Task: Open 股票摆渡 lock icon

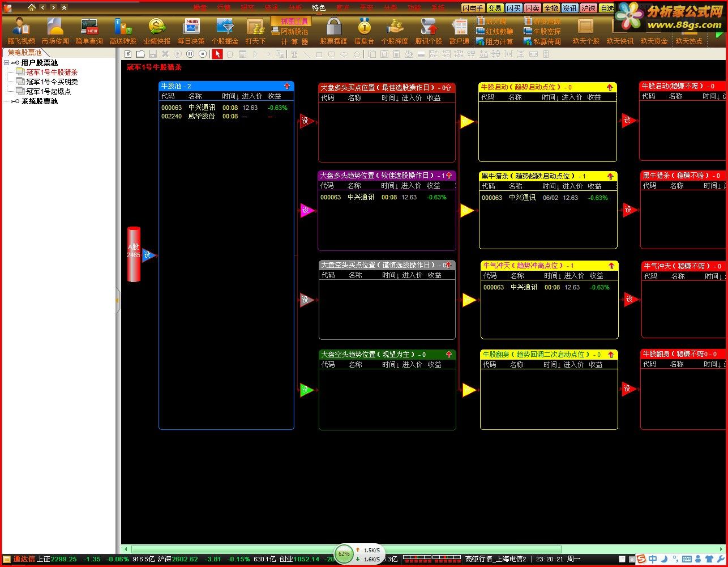Action: (x=333, y=31)
